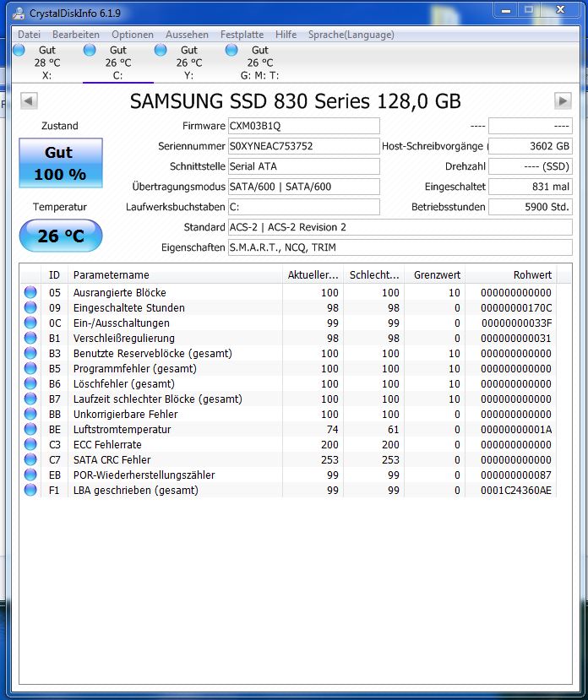The width and height of the screenshot is (588, 700).
Task: Open the Datei menu
Action: click(x=29, y=35)
